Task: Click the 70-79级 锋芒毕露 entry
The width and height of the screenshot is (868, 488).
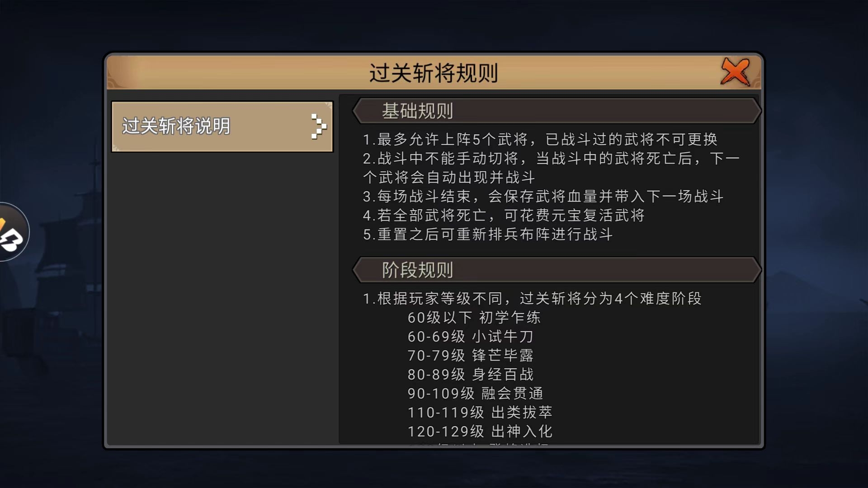Action: [x=471, y=355]
